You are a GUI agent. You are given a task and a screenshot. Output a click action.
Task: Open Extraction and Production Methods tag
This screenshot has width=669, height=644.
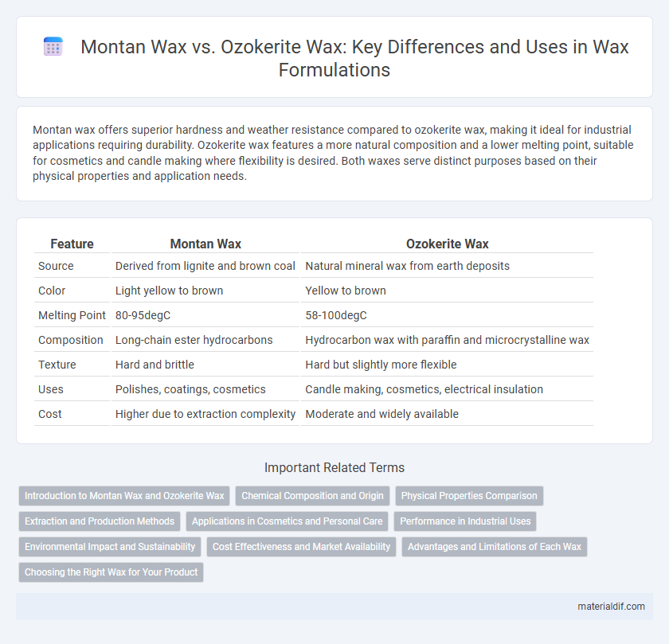[100, 521]
